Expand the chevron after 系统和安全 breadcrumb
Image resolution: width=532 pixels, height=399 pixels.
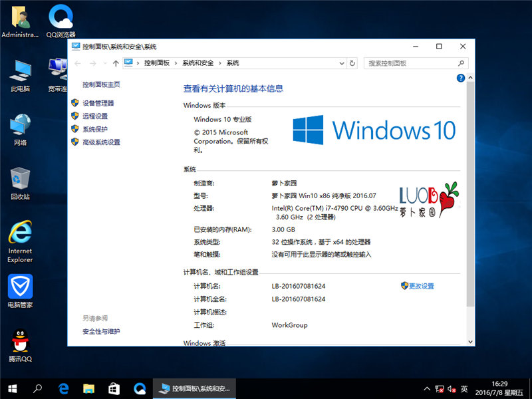[220, 63]
